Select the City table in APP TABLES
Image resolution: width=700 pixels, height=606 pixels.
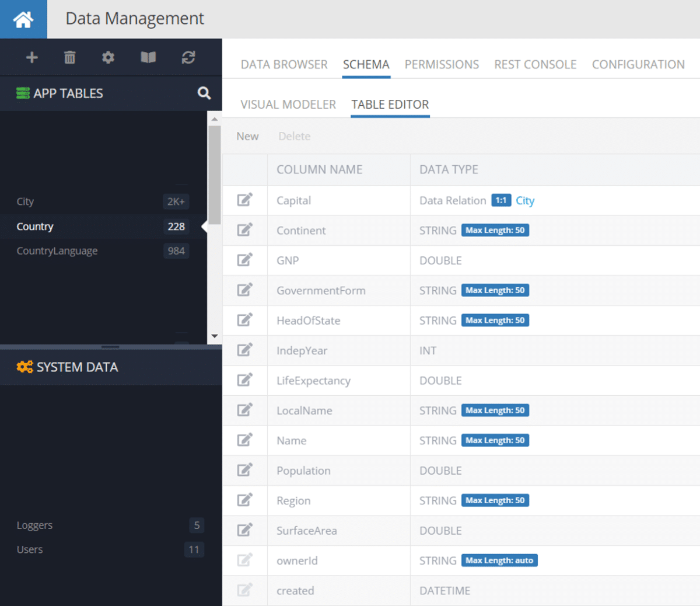click(x=25, y=201)
